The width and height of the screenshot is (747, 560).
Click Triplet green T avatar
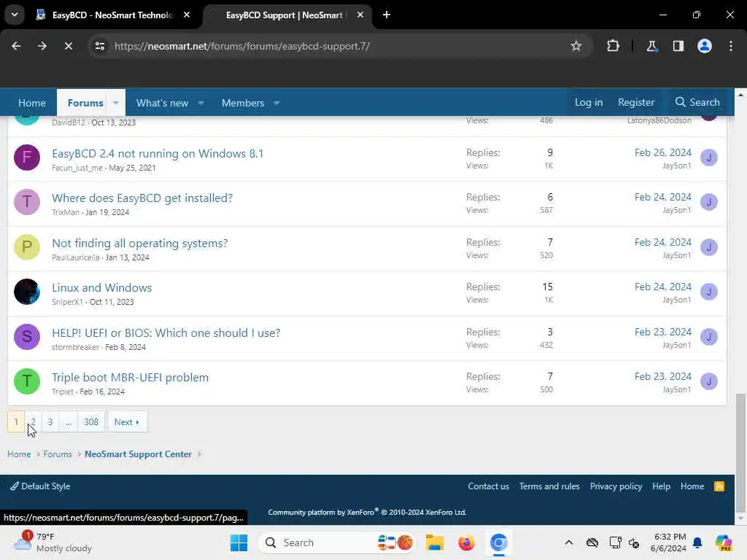click(x=27, y=381)
